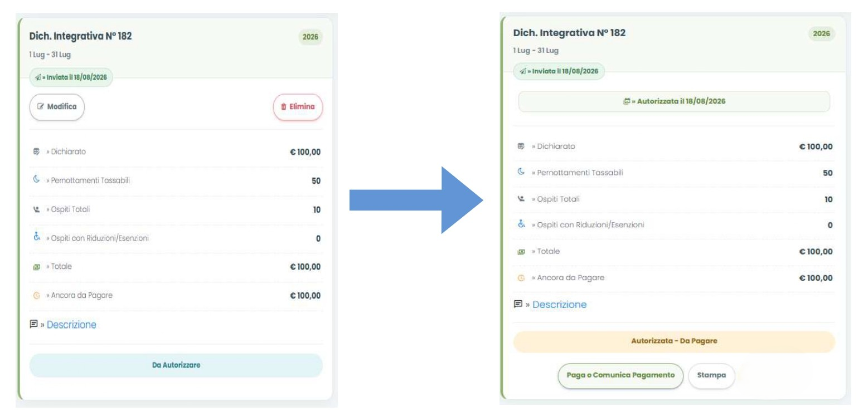Click the Modifica button on left card
Viewport: 868px width, 416px height.
click(x=57, y=107)
